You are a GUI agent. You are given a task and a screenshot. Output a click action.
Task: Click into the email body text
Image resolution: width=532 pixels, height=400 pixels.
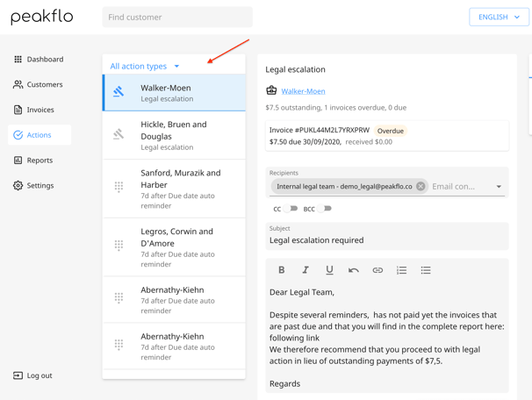click(387, 338)
